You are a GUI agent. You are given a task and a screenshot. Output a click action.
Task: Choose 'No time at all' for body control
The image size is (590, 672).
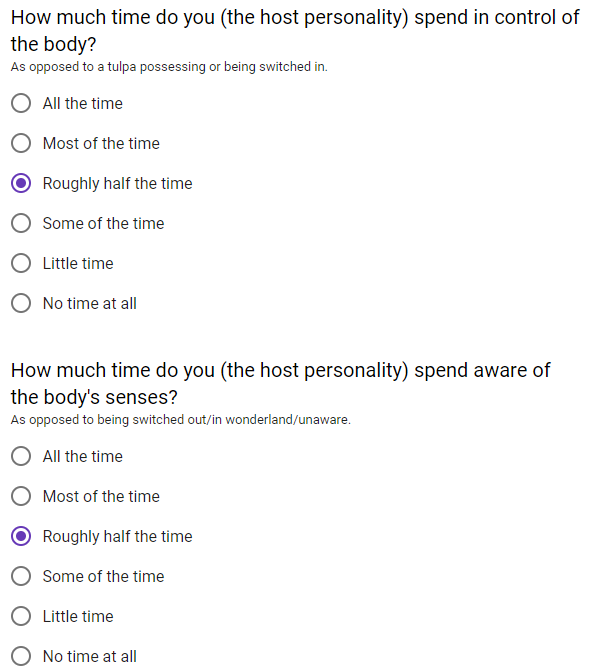tap(21, 303)
